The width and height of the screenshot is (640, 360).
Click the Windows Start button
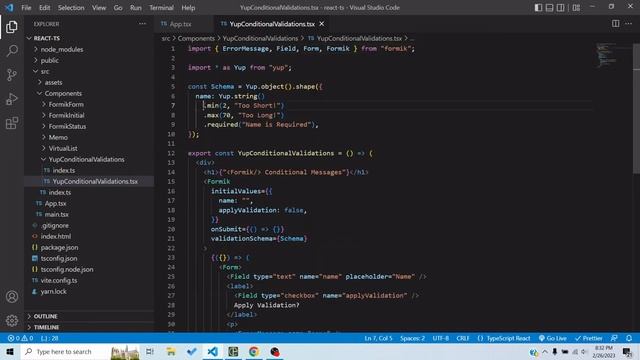click(10, 352)
